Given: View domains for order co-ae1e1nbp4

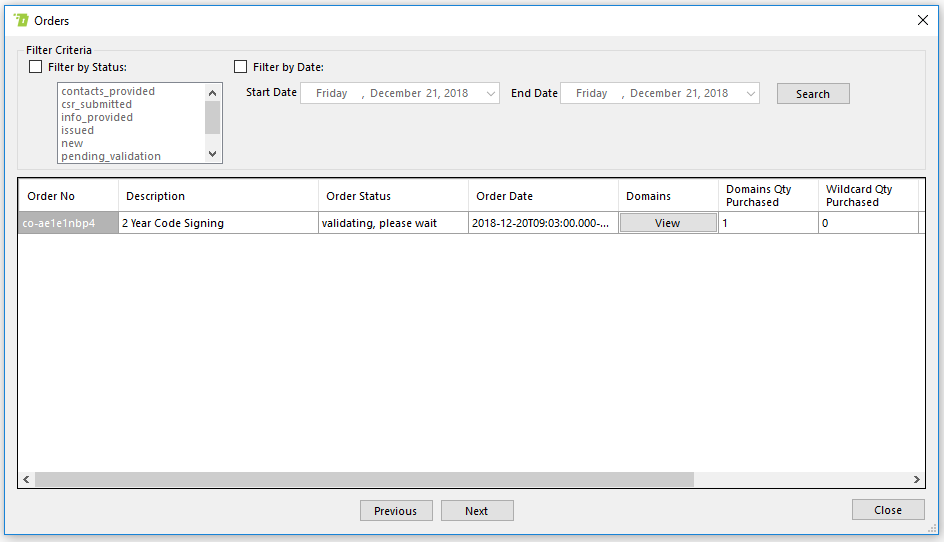Looking at the screenshot, I should tap(667, 223).
